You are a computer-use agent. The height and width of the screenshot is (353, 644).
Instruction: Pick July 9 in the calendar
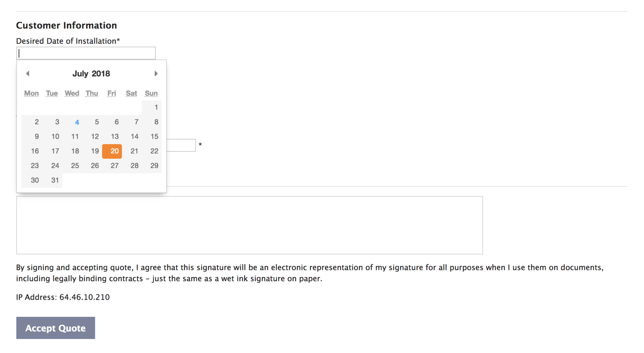click(32, 137)
